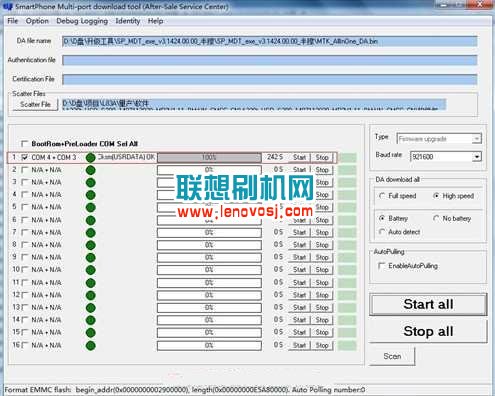Enable the EnableAutoPulling checkbox
The height and width of the screenshot is (396, 495).
pos(381,266)
